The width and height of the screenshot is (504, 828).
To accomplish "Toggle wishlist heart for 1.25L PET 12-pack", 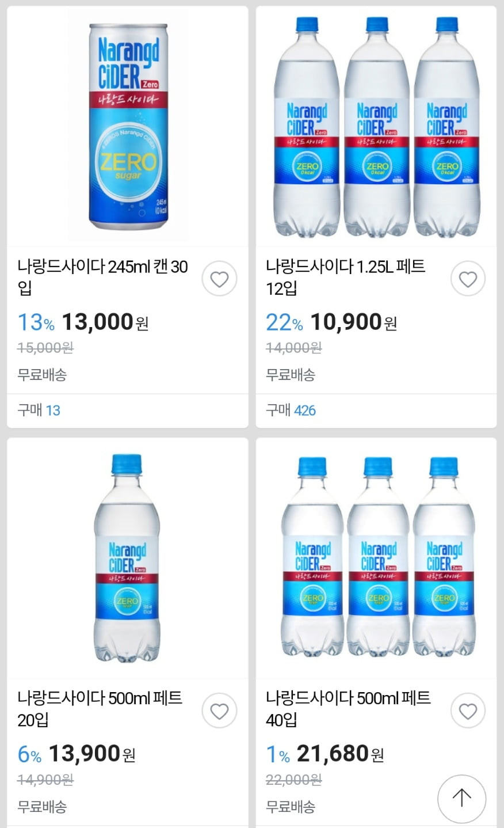I will (468, 279).
